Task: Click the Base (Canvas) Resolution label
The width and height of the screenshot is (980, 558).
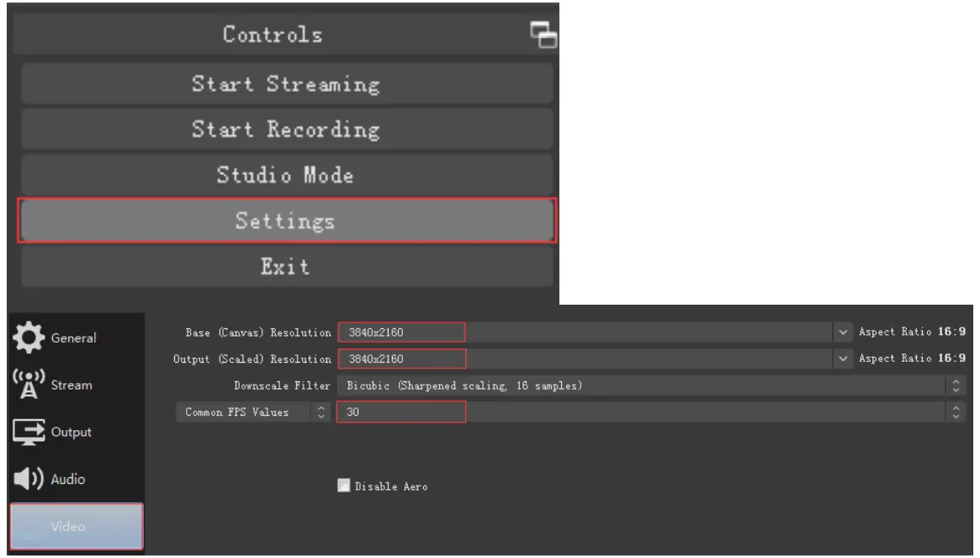Action: (258, 332)
